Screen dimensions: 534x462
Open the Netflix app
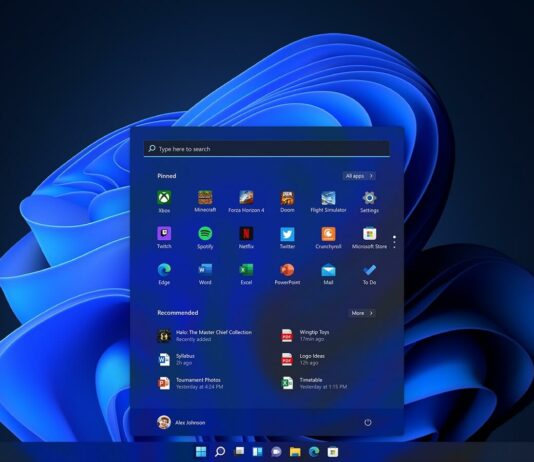click(x=246, y=238)
